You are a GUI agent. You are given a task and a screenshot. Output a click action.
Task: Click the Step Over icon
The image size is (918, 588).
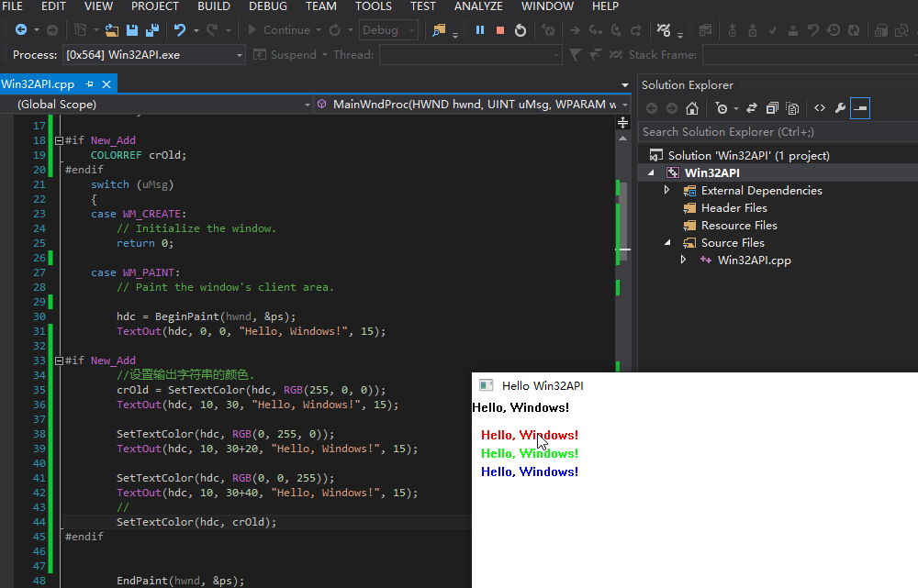(x=617, y=29)
